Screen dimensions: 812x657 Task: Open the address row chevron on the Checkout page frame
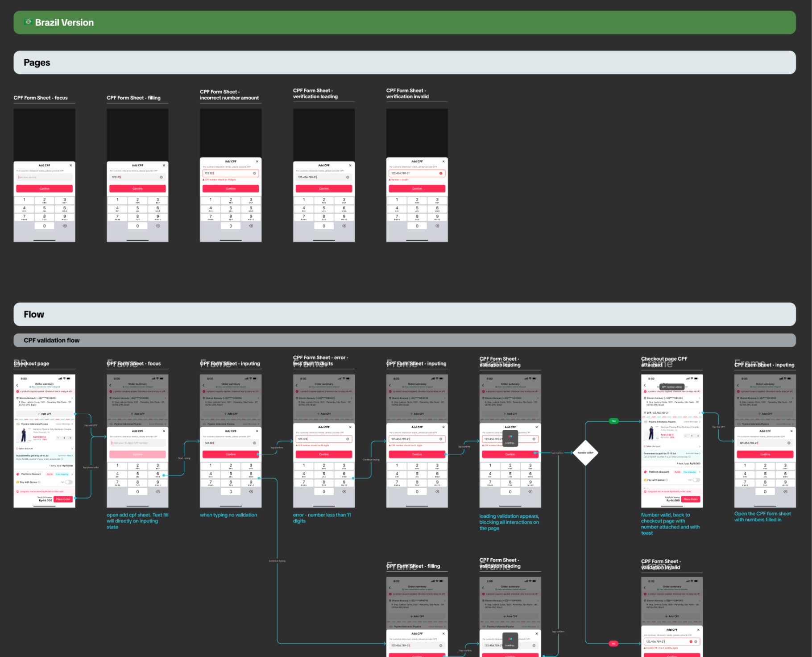tap(72, 398)
